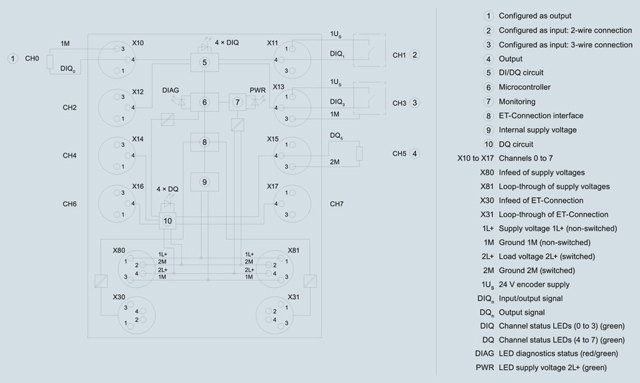Click legend 'Loop-through of supply voltages'
Viewport: 640px width, 383px height.
click(x=554, y=186)
